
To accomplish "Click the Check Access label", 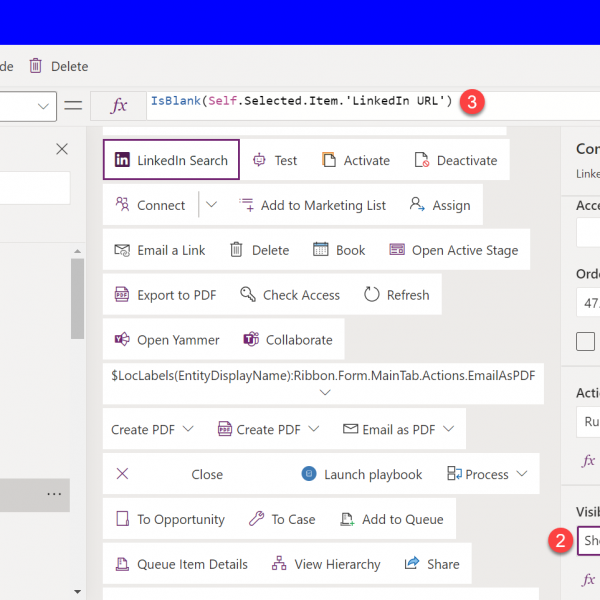I will pos(301,295).
